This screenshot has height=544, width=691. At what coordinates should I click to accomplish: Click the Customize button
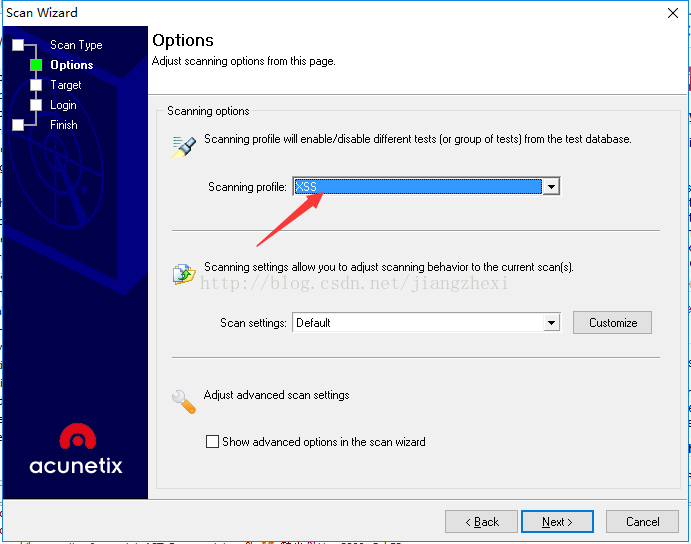[x=612, y=323]
